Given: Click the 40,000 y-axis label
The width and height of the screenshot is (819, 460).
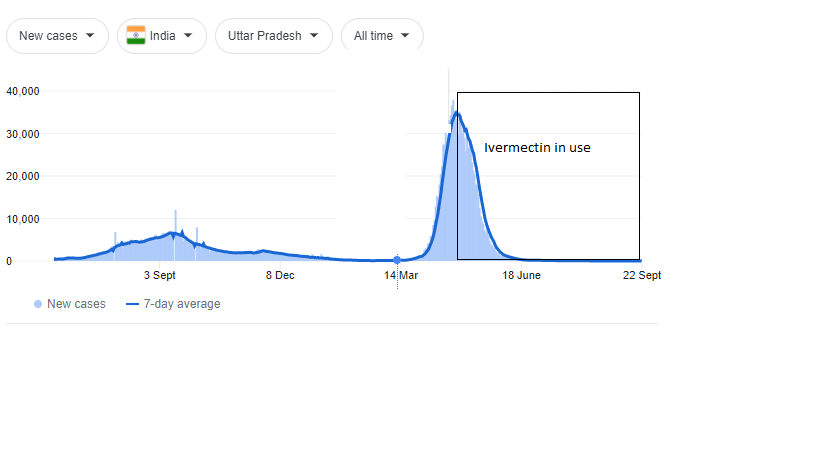Looking at the screenshot, I should click(22, 91).
